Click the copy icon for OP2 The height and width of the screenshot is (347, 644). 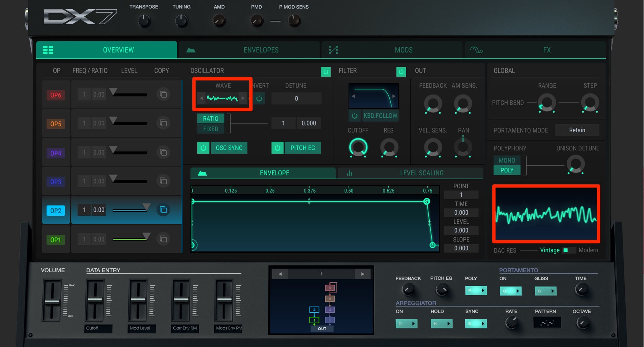163,210
